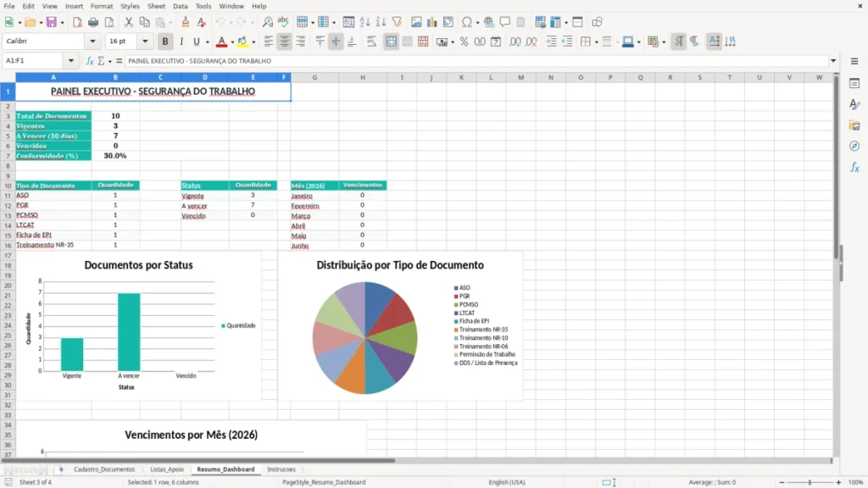
Task: Open Font Name dropdown arrow
Action: click(x=92, y=41)
